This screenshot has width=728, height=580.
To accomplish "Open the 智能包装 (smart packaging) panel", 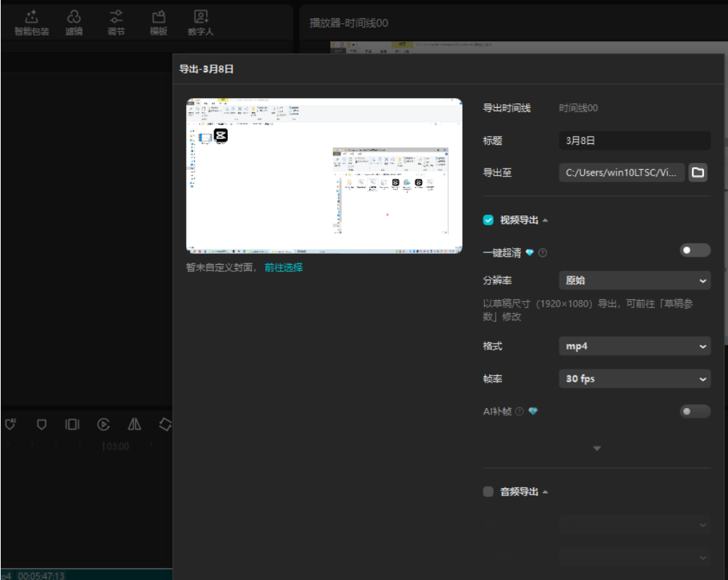I will coord(32,23).
